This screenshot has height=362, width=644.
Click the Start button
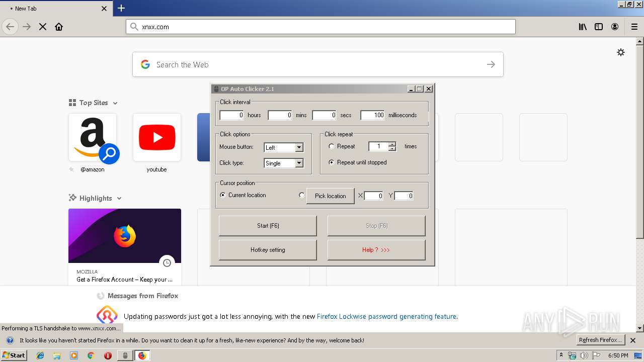pos(14,355)
